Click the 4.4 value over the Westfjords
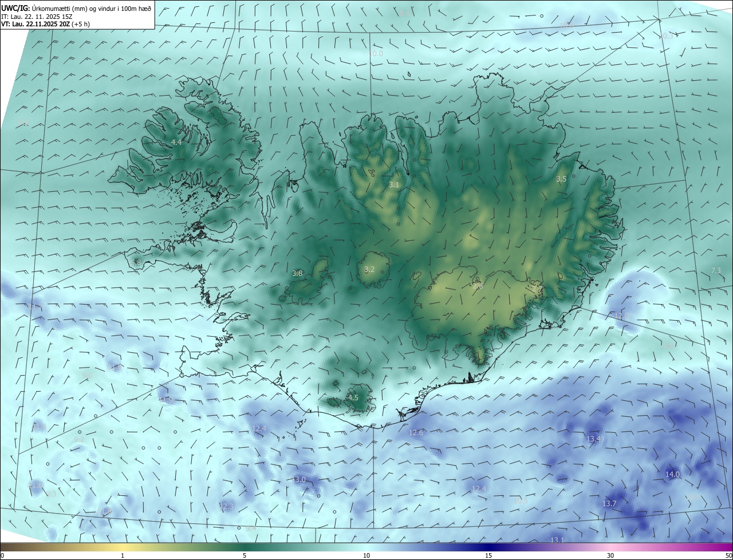Image resolution: width=733 pixels, height=560 pixels. (x=176, y=142)
